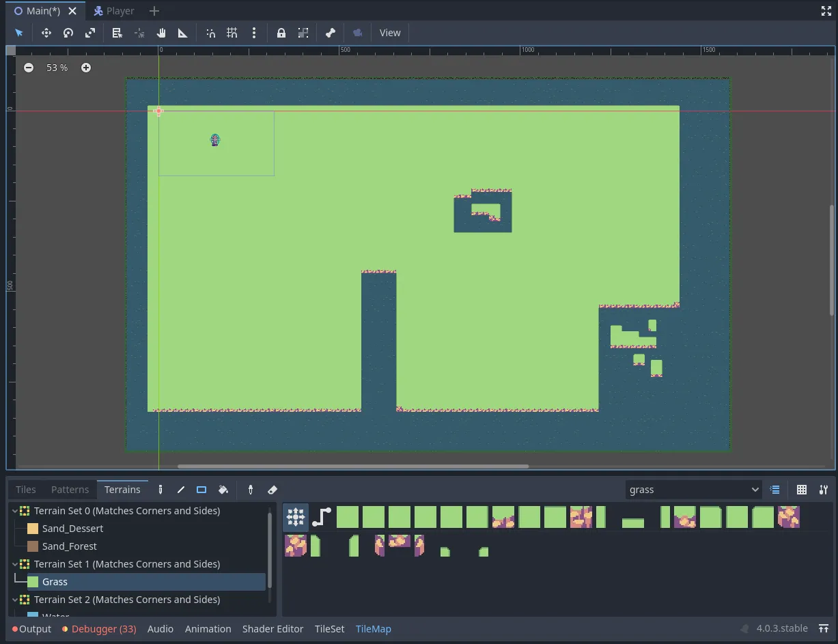Click the lock selected node icon

(281, 33)
